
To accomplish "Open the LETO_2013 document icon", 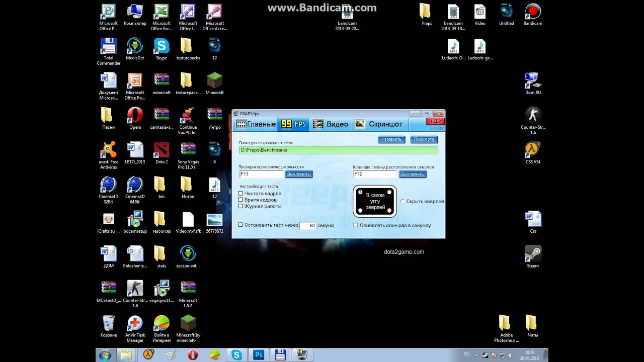I will (x=135, y=153).
